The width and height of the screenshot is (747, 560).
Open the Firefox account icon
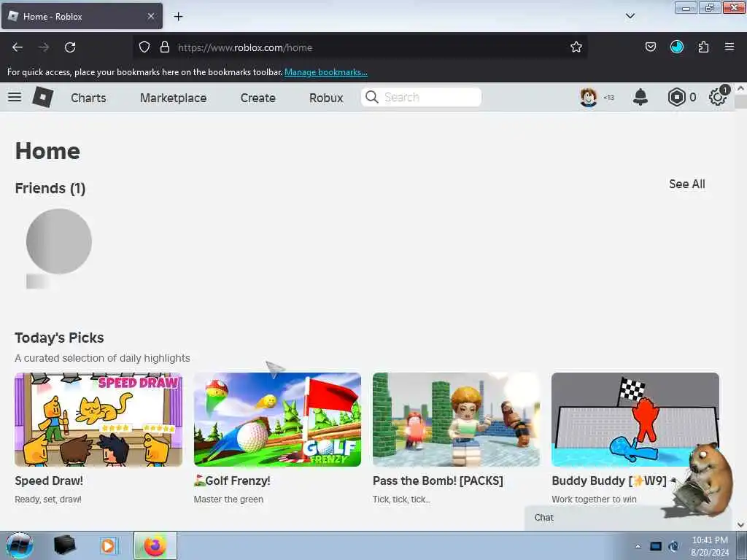point(677,47)
